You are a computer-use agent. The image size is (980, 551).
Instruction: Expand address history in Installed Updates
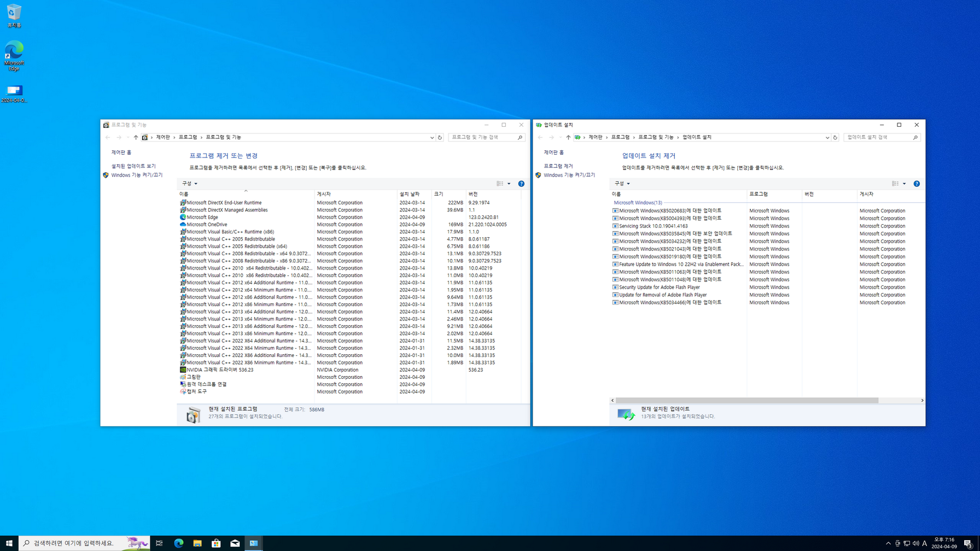827,138
